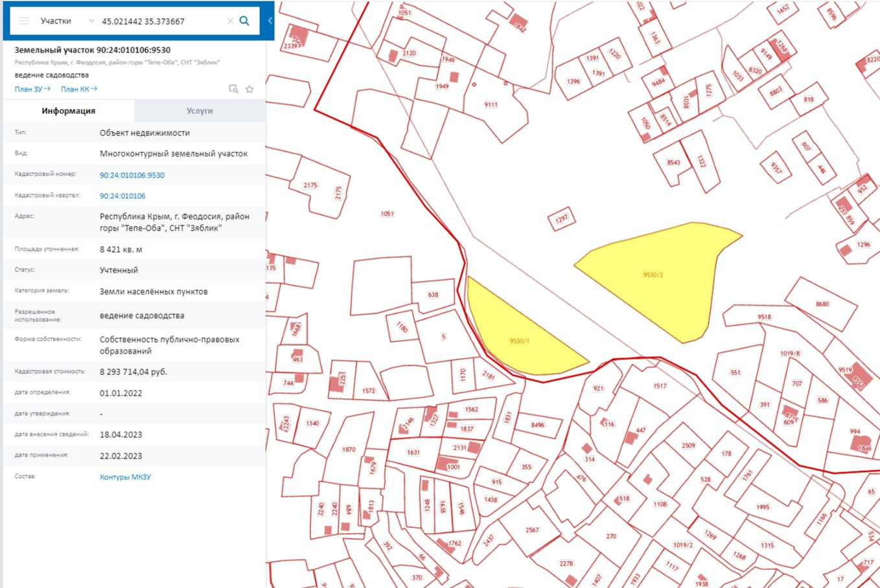Add parcel to favorites with star icon
Viewport: 880px width, 588px height.
tap(249, 89)
